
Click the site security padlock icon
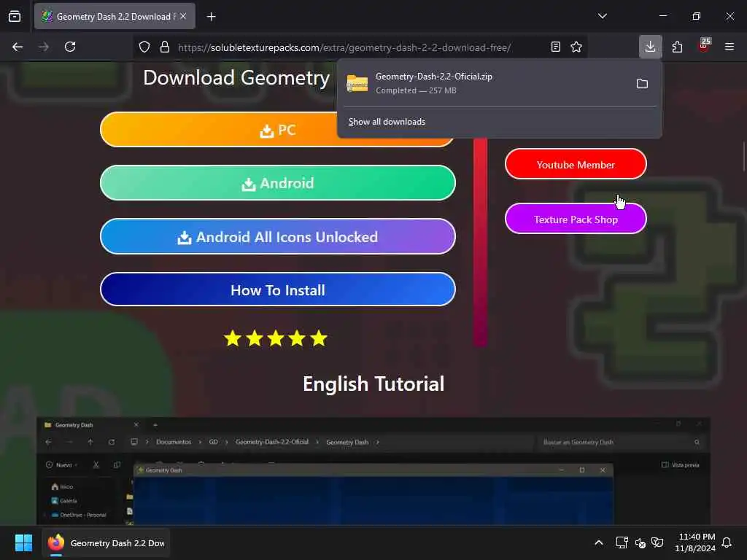[164, 47]
